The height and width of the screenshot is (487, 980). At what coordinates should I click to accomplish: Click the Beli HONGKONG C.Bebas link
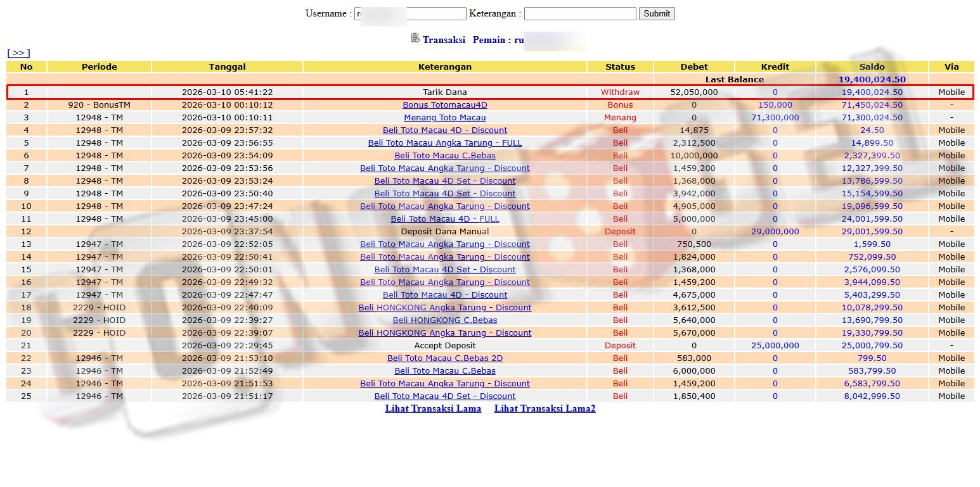pos(444,320)
